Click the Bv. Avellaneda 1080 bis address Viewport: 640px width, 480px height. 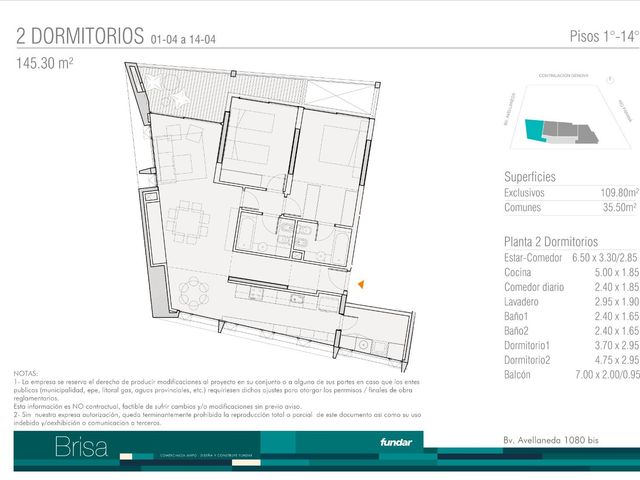(x=551, y=440)
